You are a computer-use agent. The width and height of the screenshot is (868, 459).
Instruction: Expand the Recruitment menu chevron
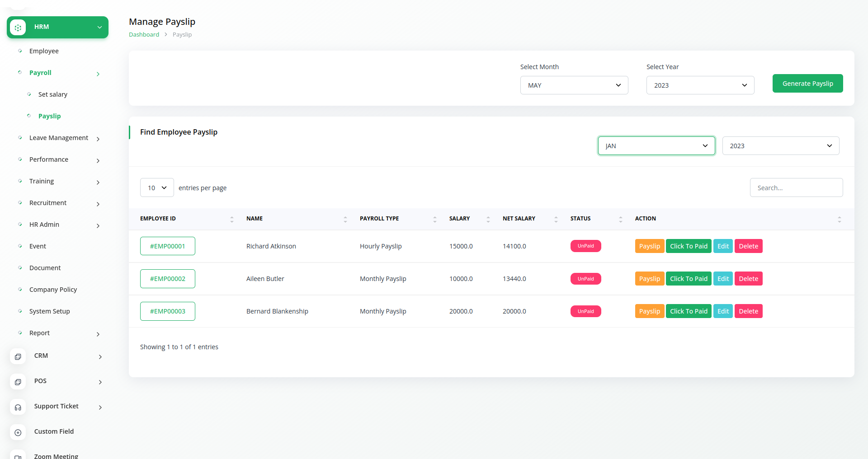(98, 204)
